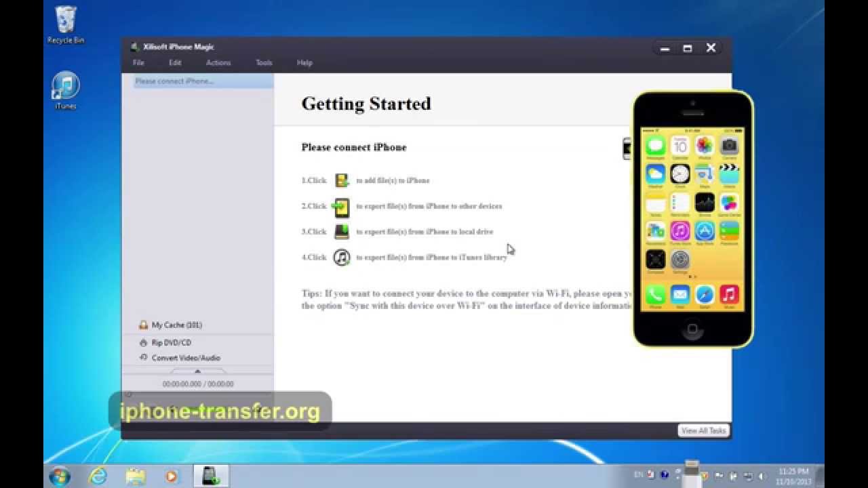Open the Help menu
Screen dimensions: 868x488
point(304,62)
